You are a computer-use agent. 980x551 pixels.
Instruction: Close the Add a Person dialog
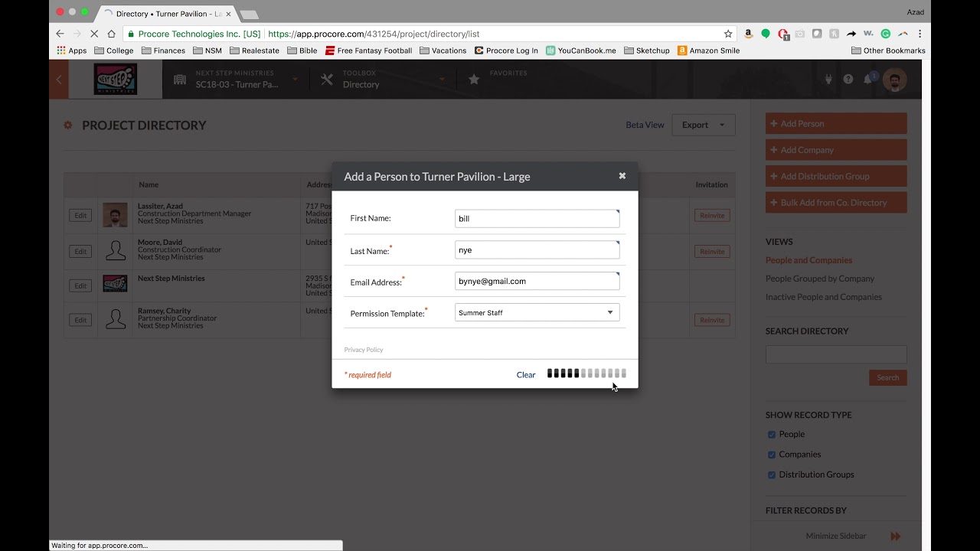[x=622, y=175]
